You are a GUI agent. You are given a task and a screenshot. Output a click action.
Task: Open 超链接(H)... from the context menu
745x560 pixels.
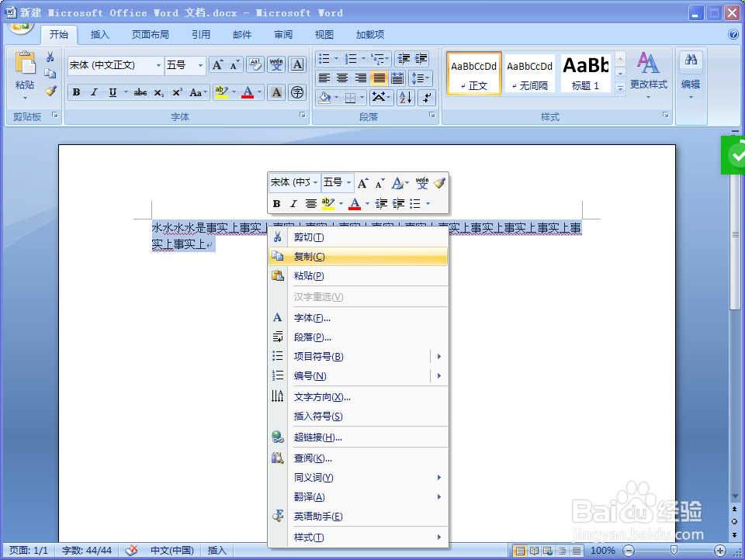pos(359,437)
